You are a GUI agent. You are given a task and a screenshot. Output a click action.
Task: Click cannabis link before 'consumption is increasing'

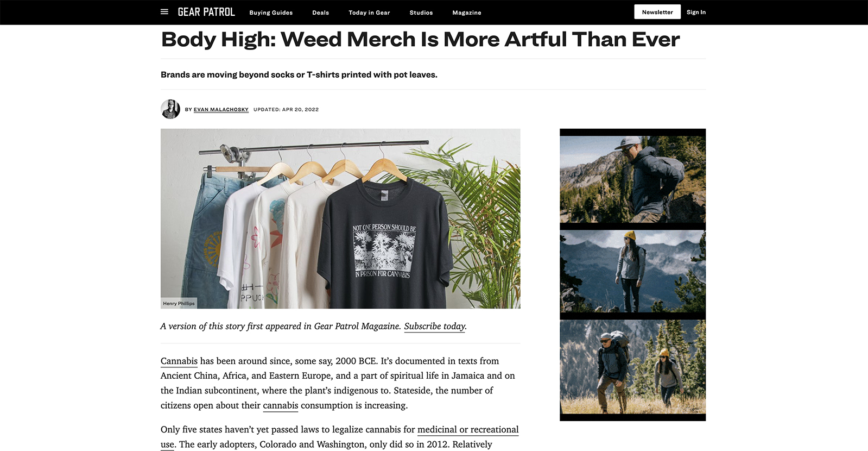(x=281, y=405)
